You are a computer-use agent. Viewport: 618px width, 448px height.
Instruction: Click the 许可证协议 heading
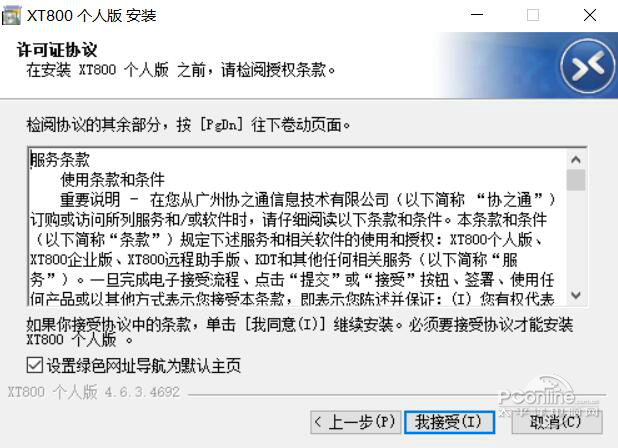(57, 50)
